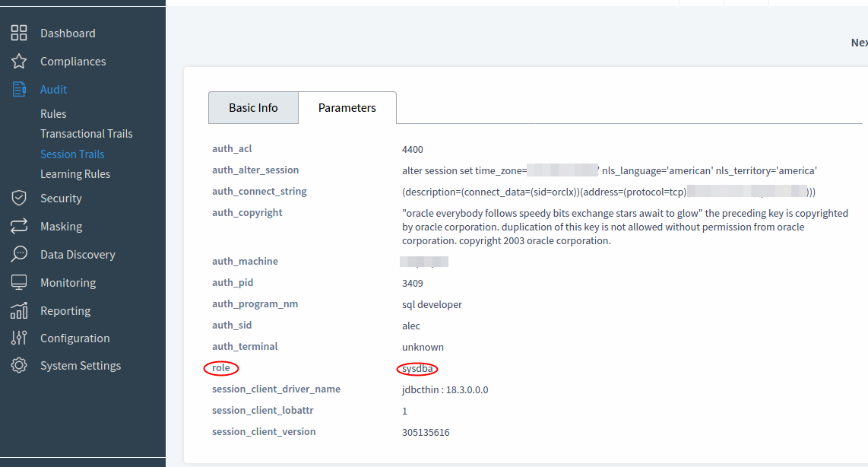This screenshot has width=868, height=467.
Task: Open the Transactional Trails page
Action: (x=86, y=133)
